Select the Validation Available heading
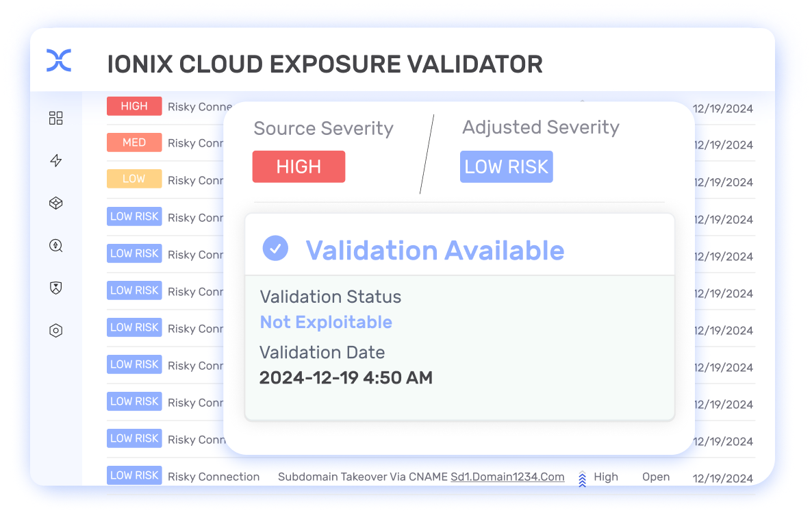 435,251
